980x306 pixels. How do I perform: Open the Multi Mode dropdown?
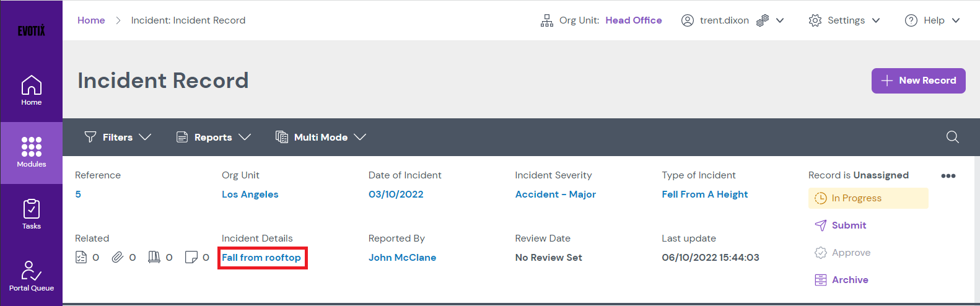321,137
